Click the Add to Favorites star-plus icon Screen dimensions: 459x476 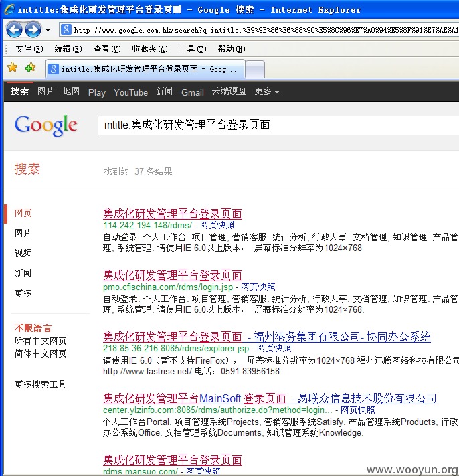[x=30, y=67]
